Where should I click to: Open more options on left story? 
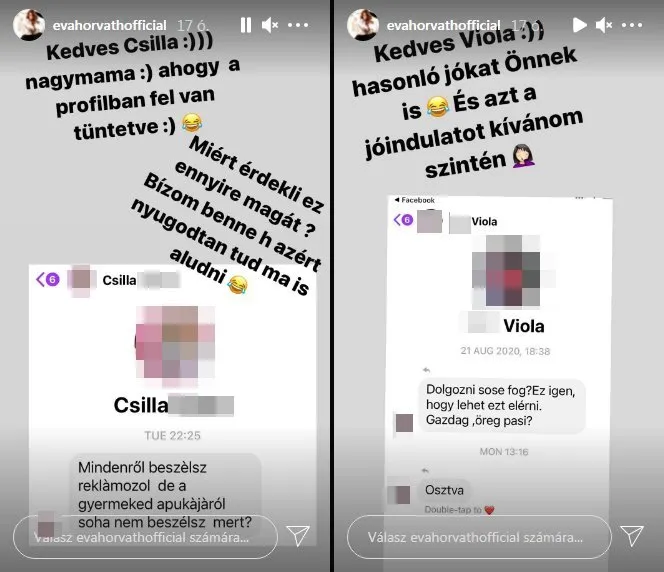[298, 25]
